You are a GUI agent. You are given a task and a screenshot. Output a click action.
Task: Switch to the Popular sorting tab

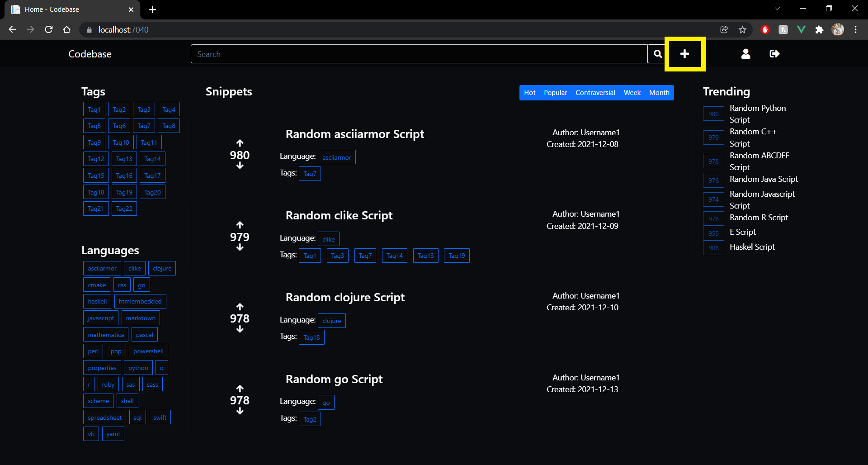pos(555,93)
